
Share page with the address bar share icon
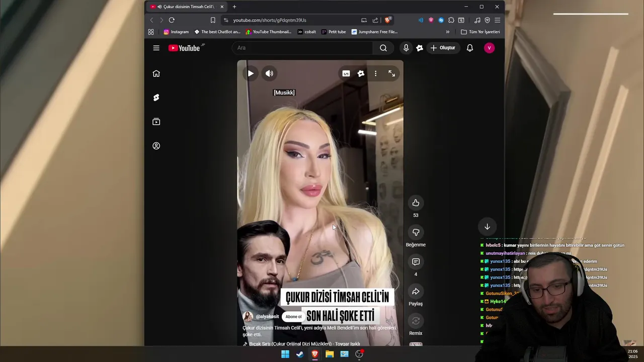[375, 20]
